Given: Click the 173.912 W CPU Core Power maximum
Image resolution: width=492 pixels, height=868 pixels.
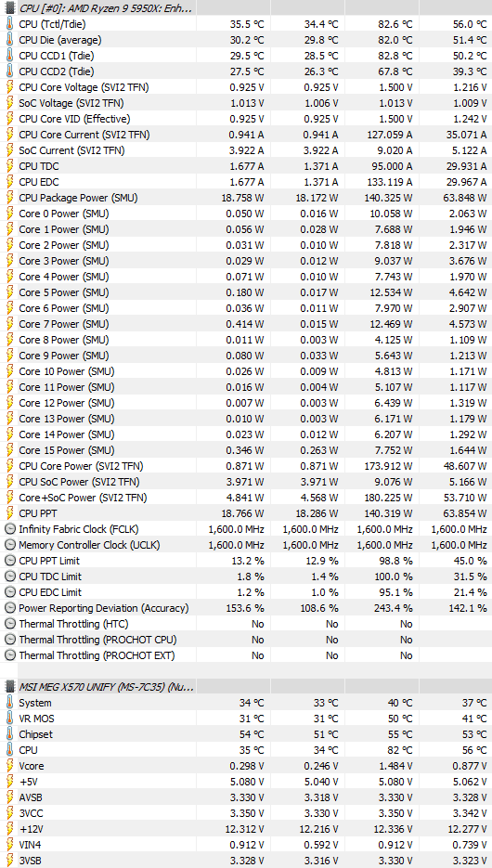Looking at the screenshot, I should click(x=389, y=465).
